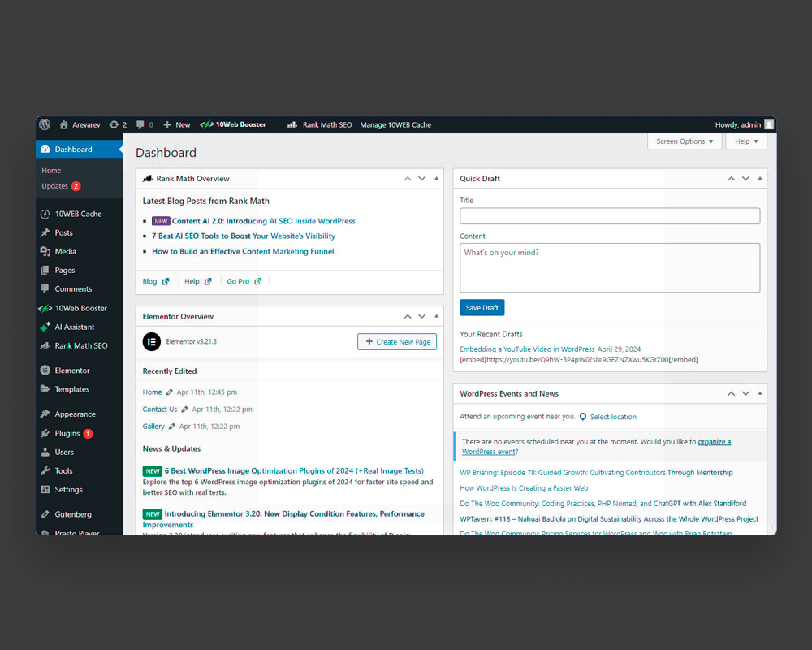Click the updates refresh icon in admin bar
The width and height of the screenshot is (812, 650).
[114, 124]
